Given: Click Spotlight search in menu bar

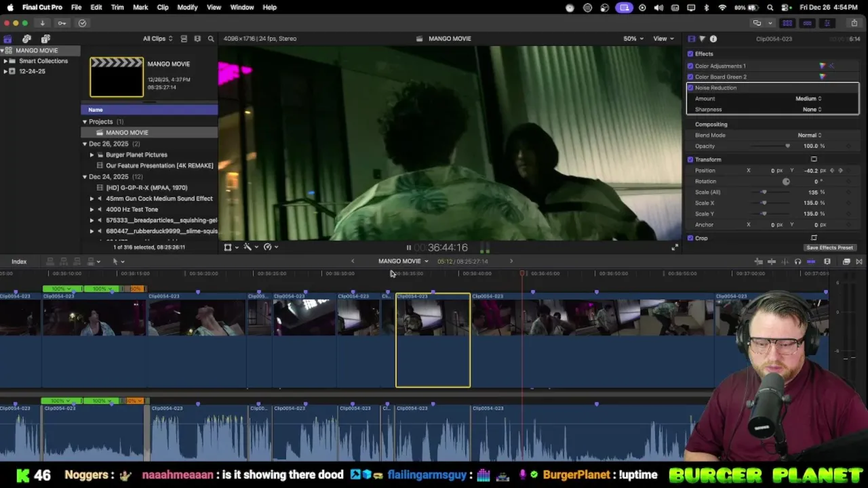Looking at the screenshot, I should 770,7.
